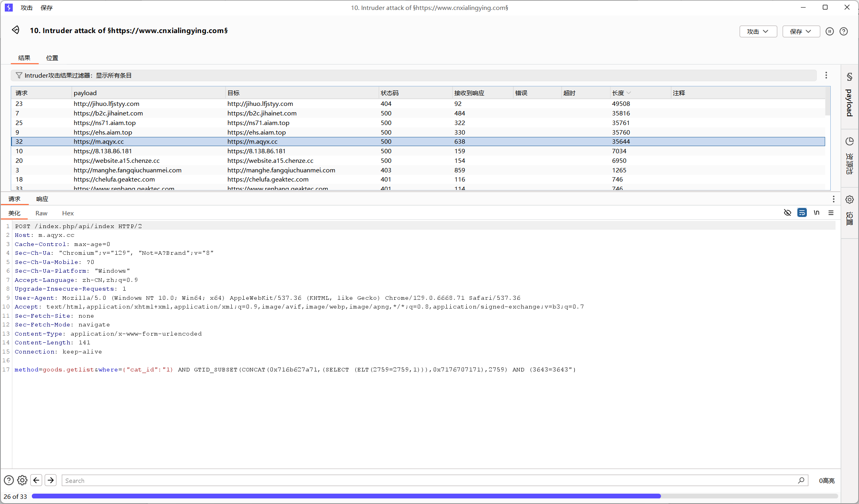Expand the 攻击 dropdown button
859x504 pixels.
pos(758,31)
